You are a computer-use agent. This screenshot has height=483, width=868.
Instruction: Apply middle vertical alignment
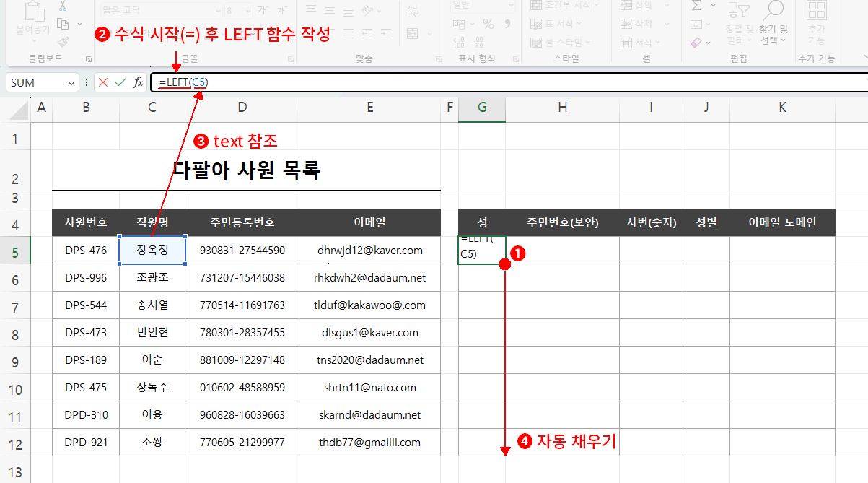pyautogui.click(x=331, y=11)
